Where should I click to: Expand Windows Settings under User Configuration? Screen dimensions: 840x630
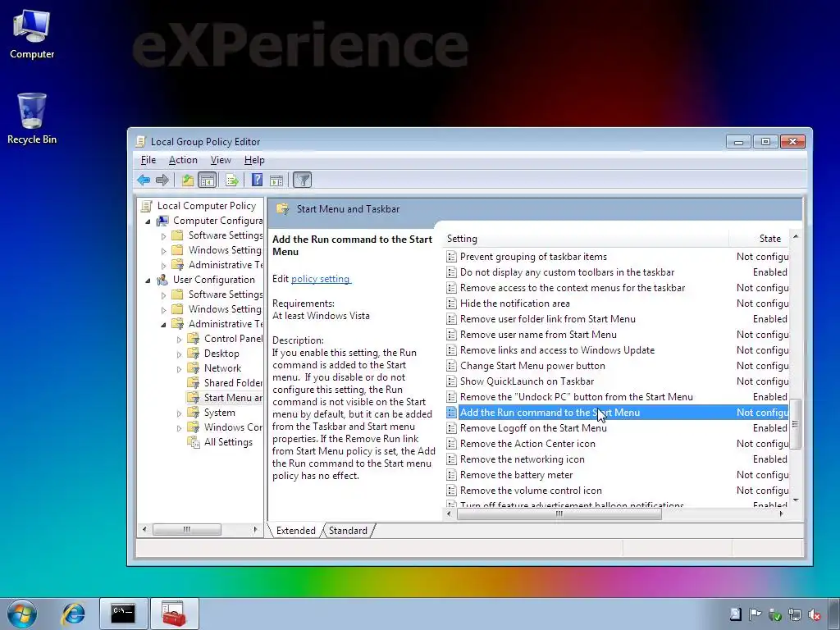[x=163, y=309]
